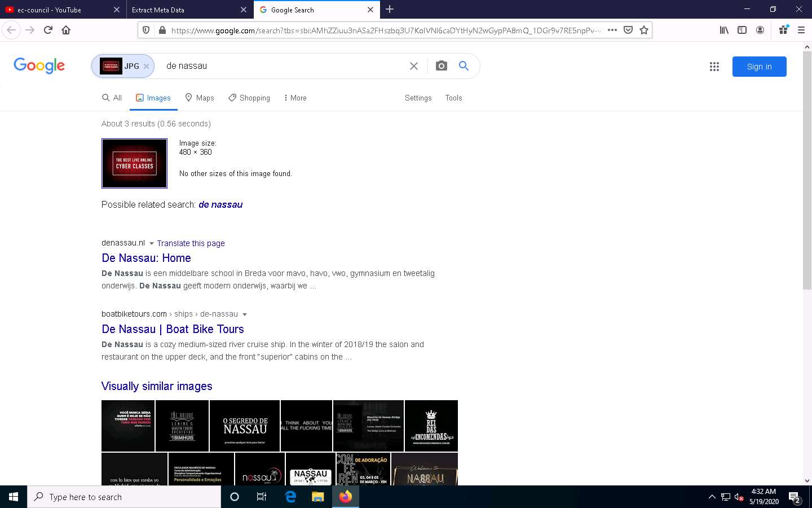
Task: Open Task View on taskbar
Action: click(262, 497)
